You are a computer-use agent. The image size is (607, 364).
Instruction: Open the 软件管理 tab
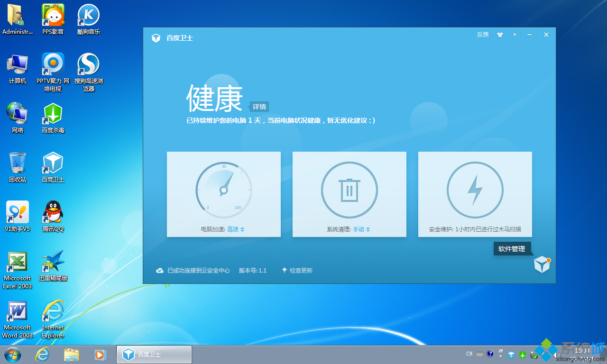coord(512,249)
